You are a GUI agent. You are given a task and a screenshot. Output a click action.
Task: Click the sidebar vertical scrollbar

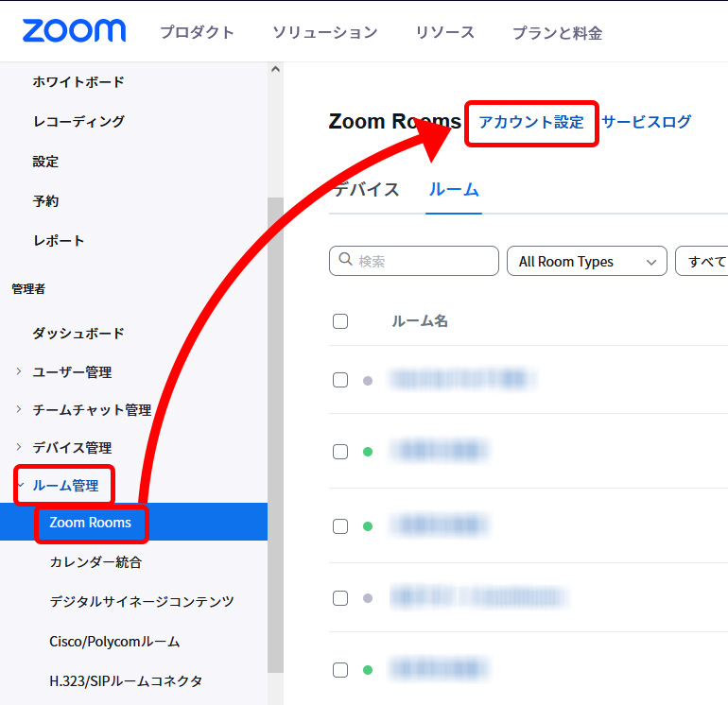click(x=275, y=435)
